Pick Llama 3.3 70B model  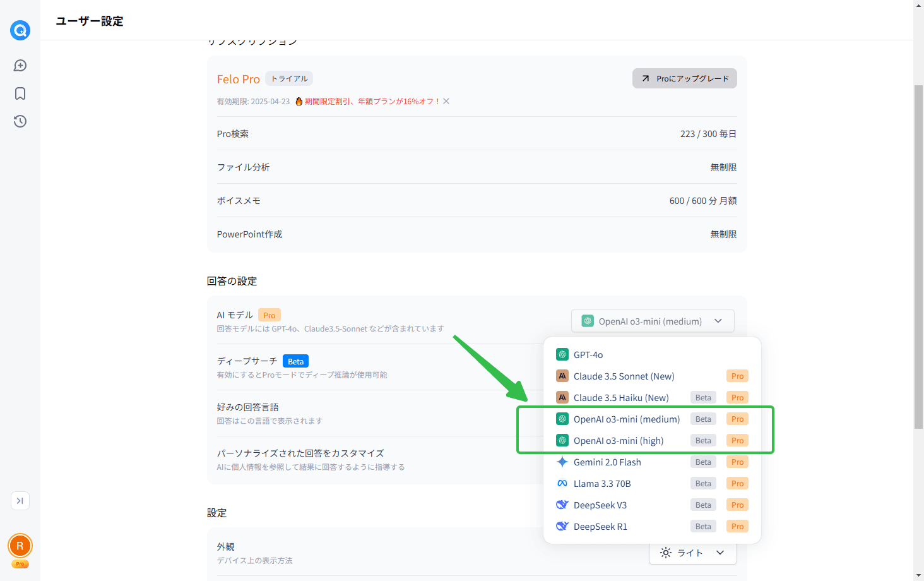(x=652, y=484)
